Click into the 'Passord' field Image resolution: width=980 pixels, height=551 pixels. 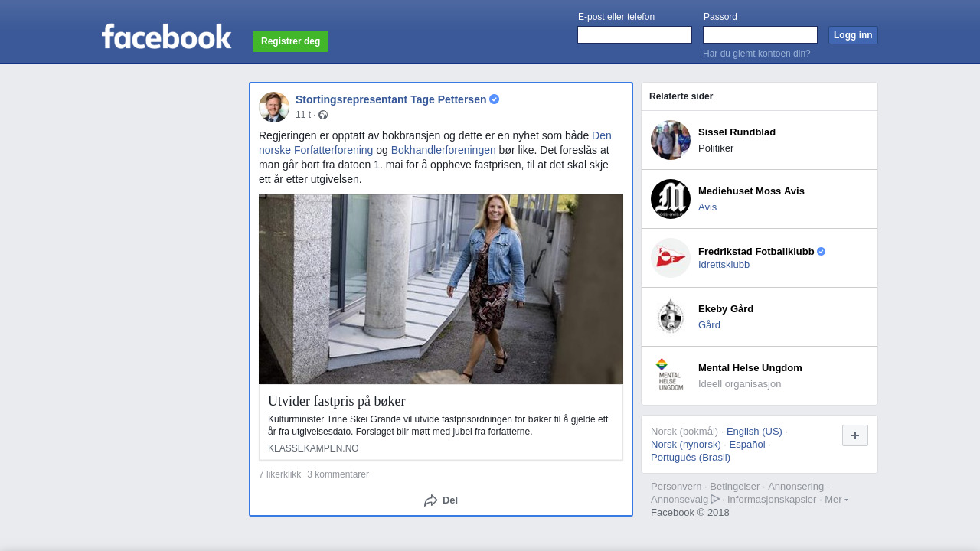760,35
